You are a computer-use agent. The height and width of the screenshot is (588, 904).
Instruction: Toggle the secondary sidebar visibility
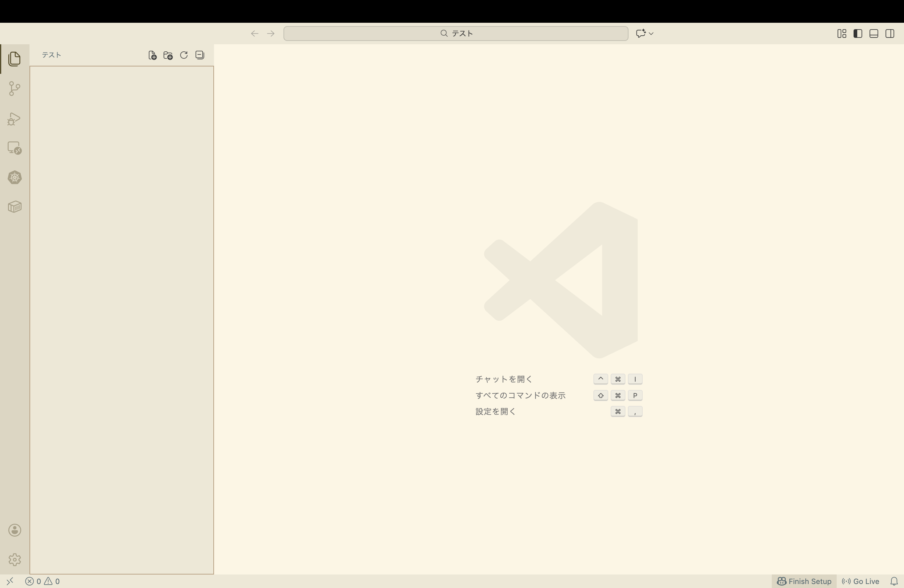(890, 34)
